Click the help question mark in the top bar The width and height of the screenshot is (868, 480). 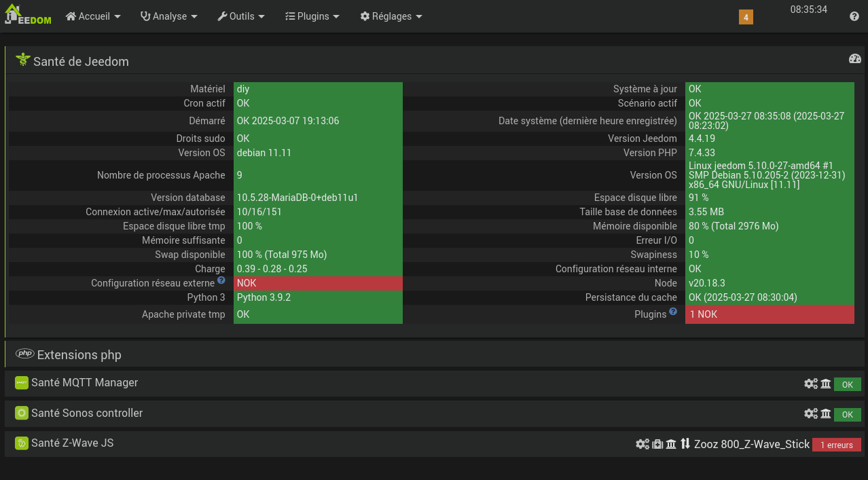tap(854, 16)
